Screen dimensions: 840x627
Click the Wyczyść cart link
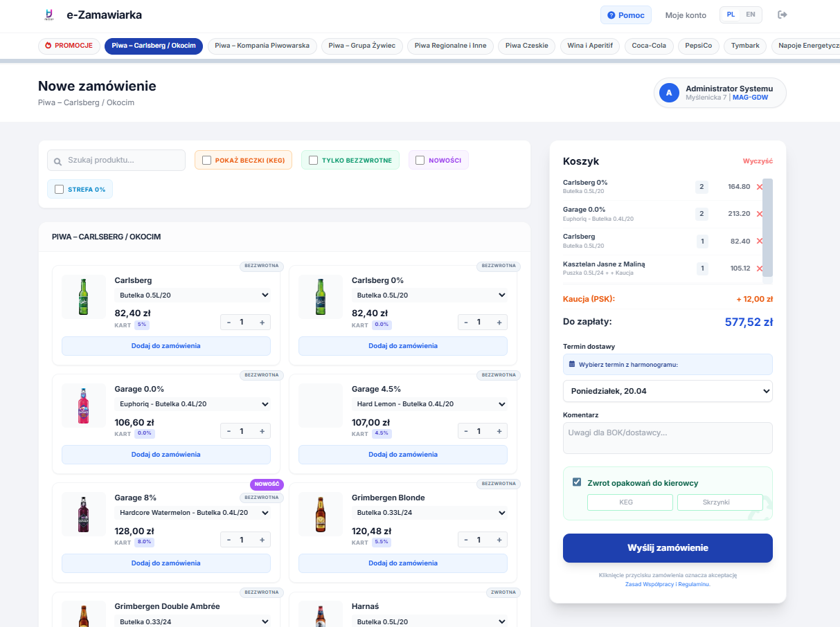(757, 161)
